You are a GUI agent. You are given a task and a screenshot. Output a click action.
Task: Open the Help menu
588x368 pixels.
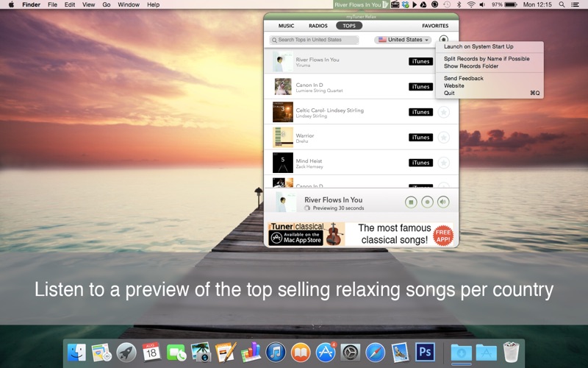coord(153,4)
